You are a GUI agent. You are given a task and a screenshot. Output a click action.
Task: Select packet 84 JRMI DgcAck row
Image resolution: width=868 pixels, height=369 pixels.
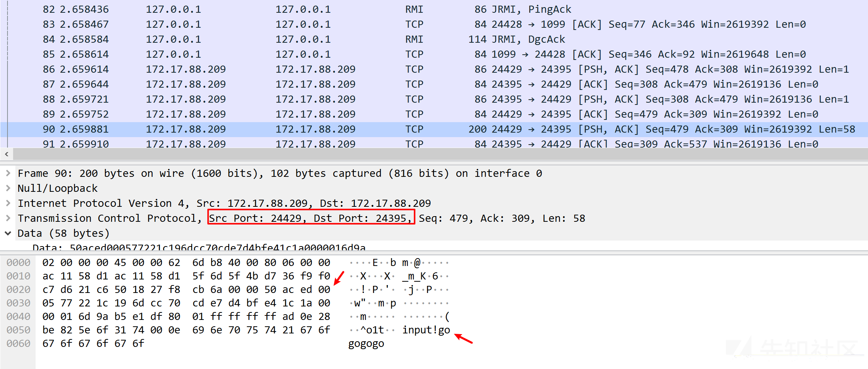click(434, 39)
